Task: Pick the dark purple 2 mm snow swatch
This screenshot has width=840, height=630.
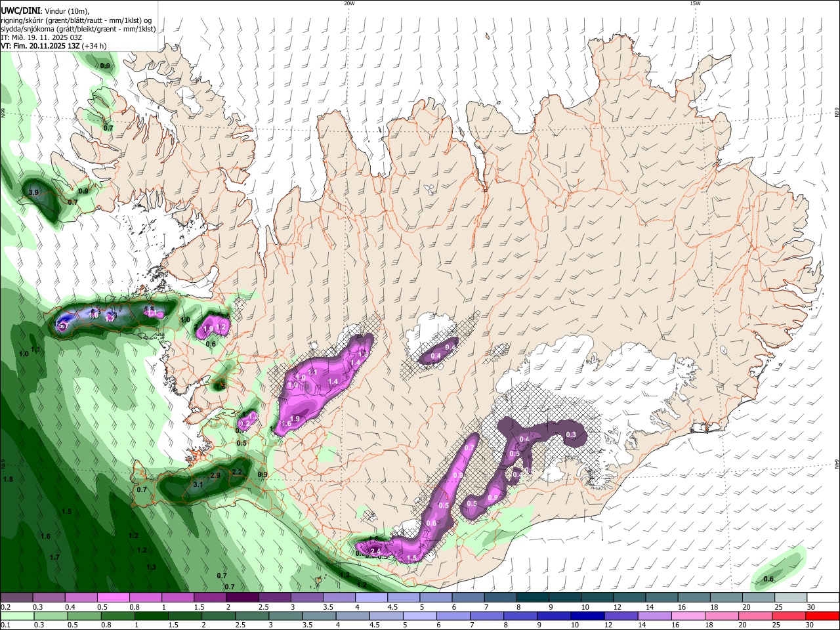Action: [242, 597]
